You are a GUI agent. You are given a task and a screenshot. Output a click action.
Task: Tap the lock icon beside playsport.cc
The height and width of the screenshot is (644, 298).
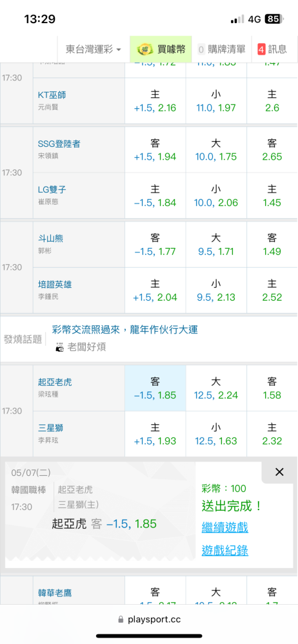click(x=121, y=619)
